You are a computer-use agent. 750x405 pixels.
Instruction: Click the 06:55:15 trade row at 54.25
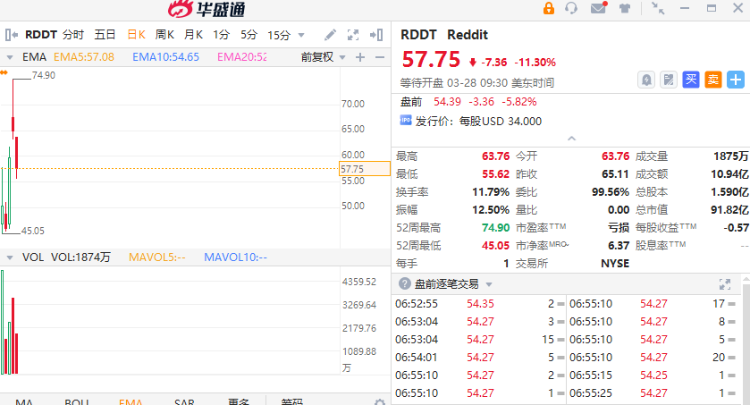[653, 375]
